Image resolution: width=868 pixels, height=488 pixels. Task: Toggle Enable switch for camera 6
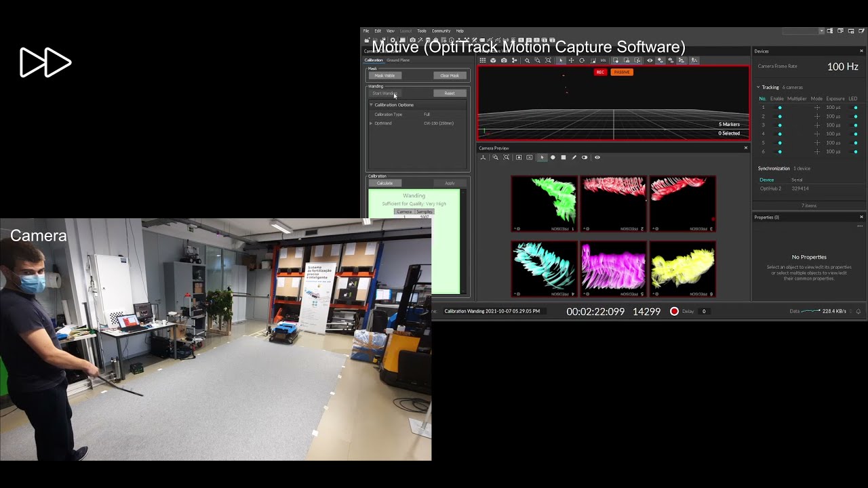pos(778,152)
